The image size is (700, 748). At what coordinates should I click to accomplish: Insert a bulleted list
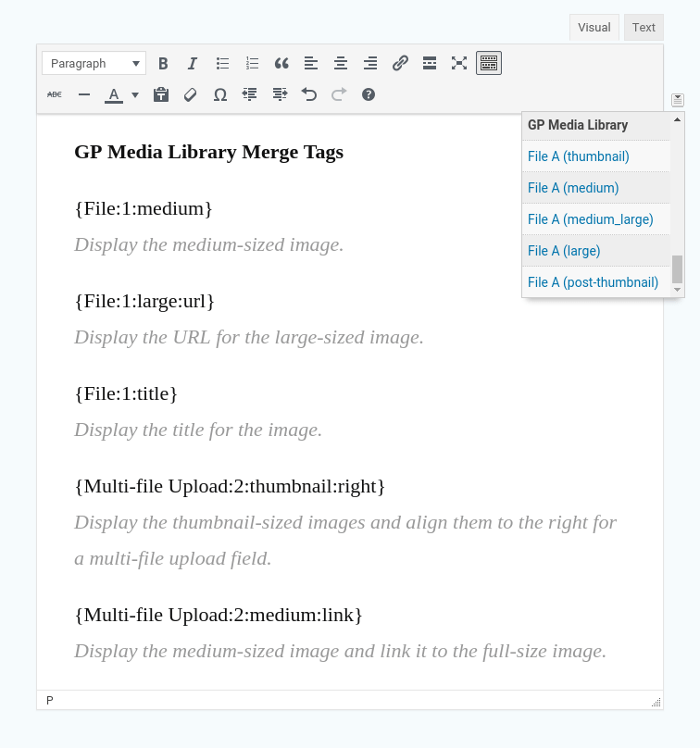point(222,63)
